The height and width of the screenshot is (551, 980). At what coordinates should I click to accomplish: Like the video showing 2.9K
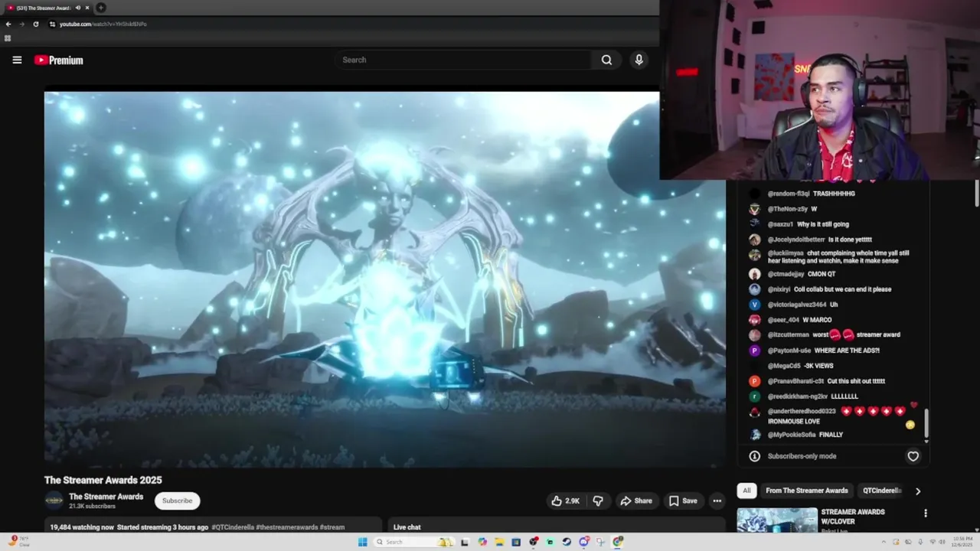tap(565, 500)
